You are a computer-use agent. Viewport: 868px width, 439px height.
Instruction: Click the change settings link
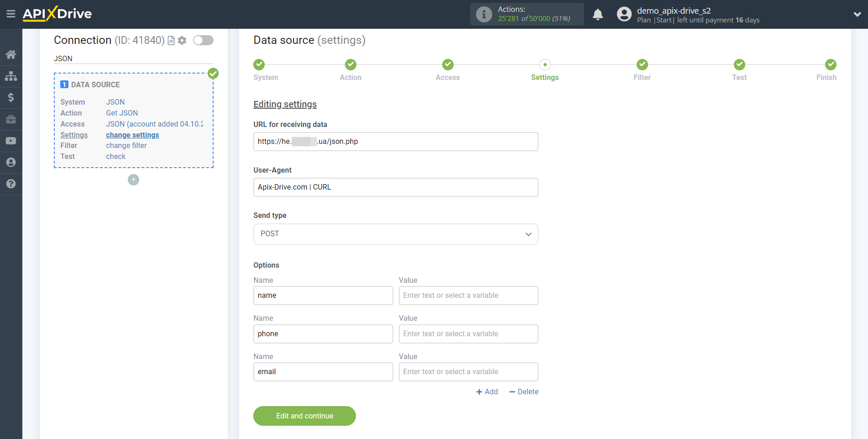point(132,135)
